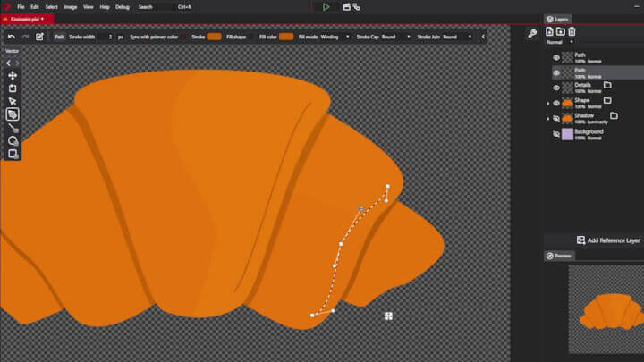The image size is (644, 362).
Task: Collapse the tool options bar arrow
Action: point(483,37)
